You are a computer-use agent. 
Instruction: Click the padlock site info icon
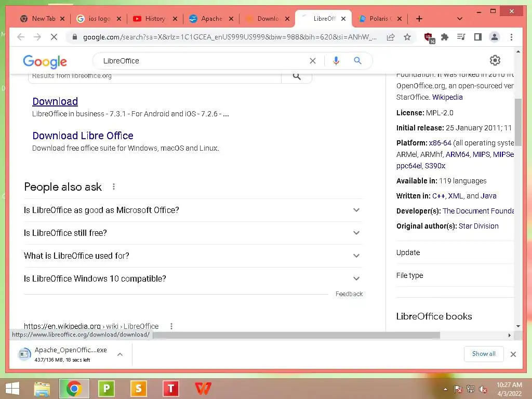click(75, 37)
